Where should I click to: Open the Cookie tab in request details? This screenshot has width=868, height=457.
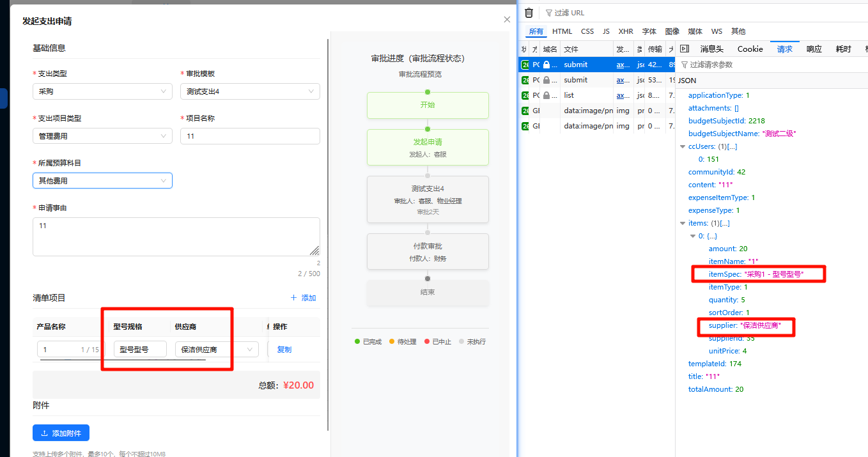coord(750,49)
